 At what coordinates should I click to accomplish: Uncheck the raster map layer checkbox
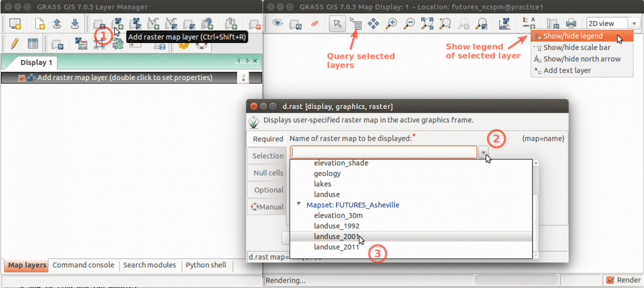point(22,78)
